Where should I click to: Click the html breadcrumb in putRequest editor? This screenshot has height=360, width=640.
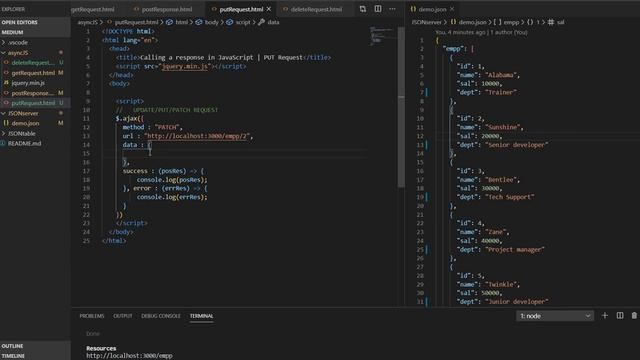tap(182, 22)
